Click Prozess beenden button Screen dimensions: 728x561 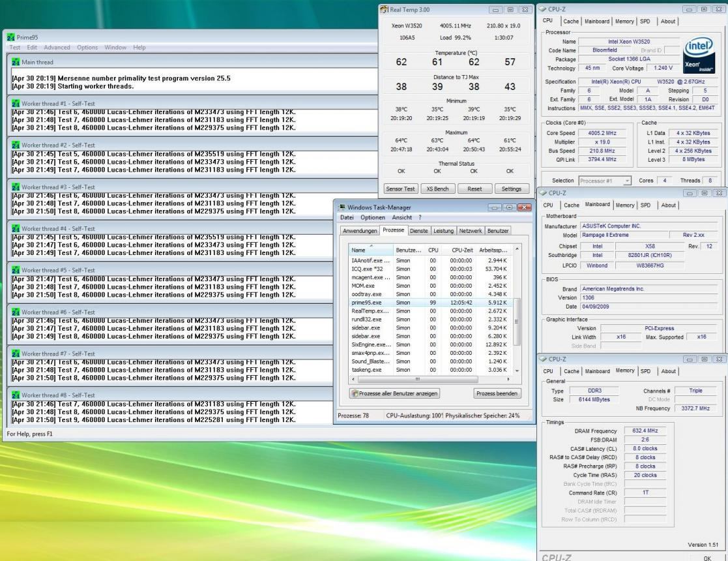pyautogui.click(x=497, y=393)
